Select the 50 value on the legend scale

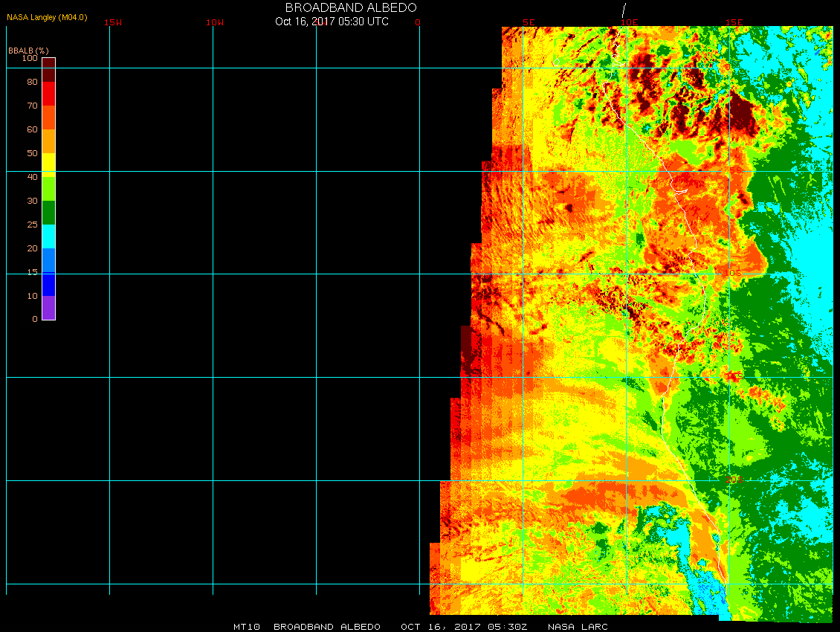(x=32, y=153)
